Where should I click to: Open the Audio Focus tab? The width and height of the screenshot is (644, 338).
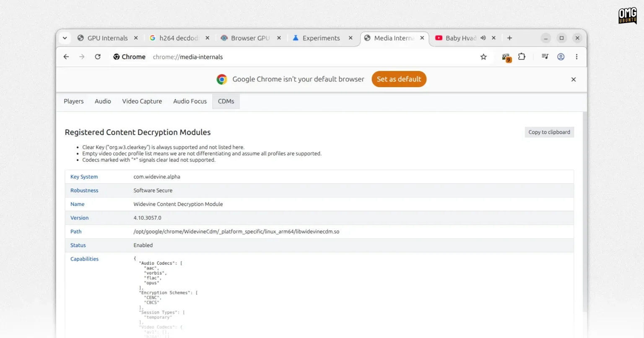coord(190,101)
